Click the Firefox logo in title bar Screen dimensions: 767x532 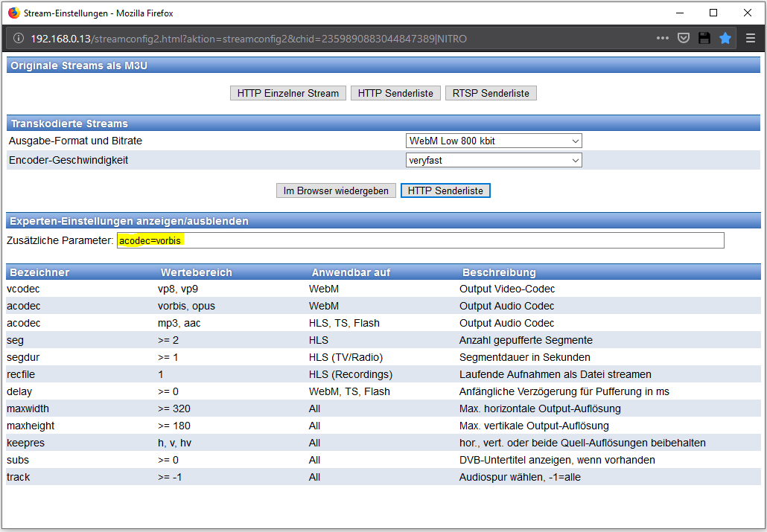pyautogui.click(x=13, y=13)
